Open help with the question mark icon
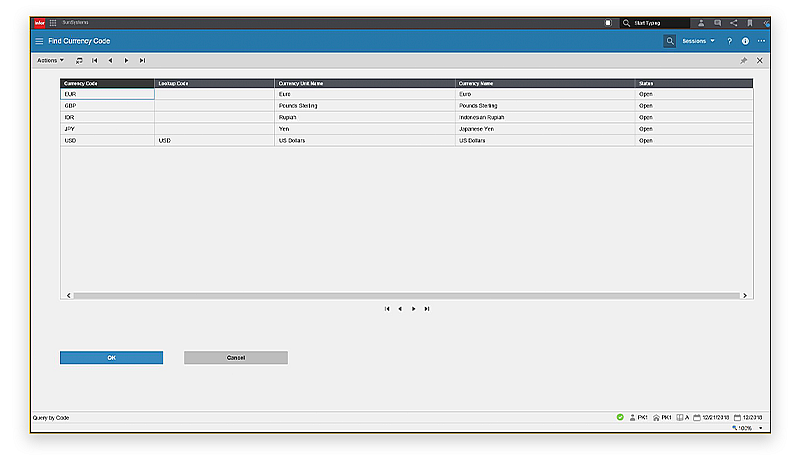Viewport: 800px width, 467px height. (729, 41)
